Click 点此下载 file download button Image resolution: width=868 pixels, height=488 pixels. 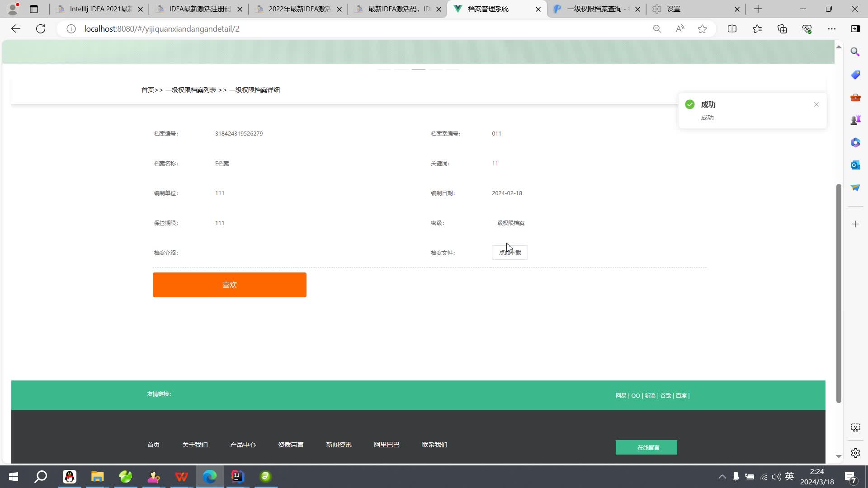[509, 253]
